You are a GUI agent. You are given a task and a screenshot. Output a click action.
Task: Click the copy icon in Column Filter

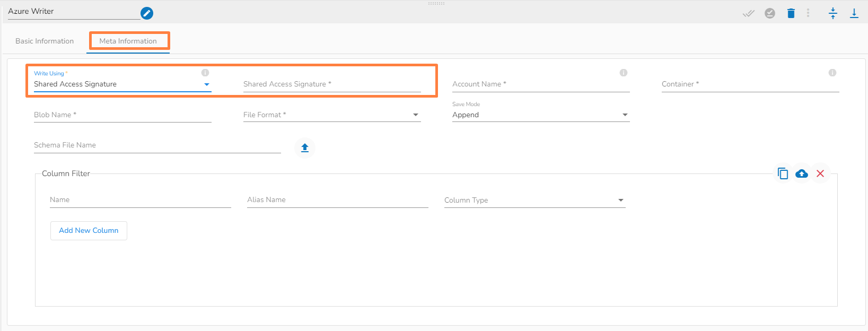(783, 173)
